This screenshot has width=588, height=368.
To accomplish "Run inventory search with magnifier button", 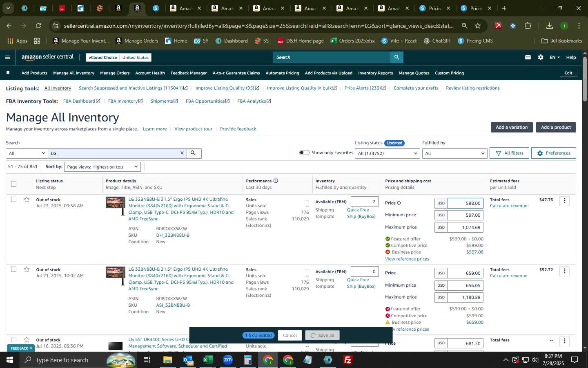I will coord(194,153).
